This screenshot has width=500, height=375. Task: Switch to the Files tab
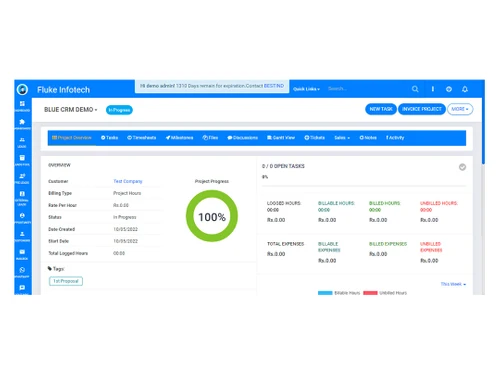[210, 138]
